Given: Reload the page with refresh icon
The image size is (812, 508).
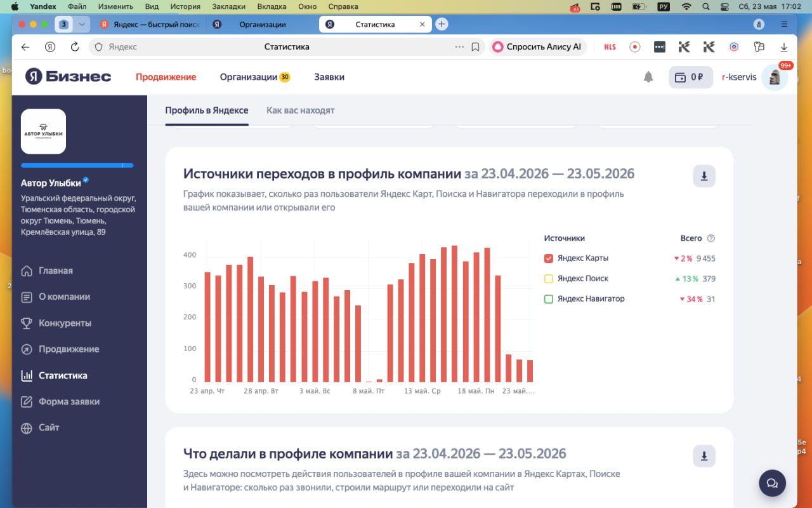Looking at the screenshot, I should [x=75, y=47].
